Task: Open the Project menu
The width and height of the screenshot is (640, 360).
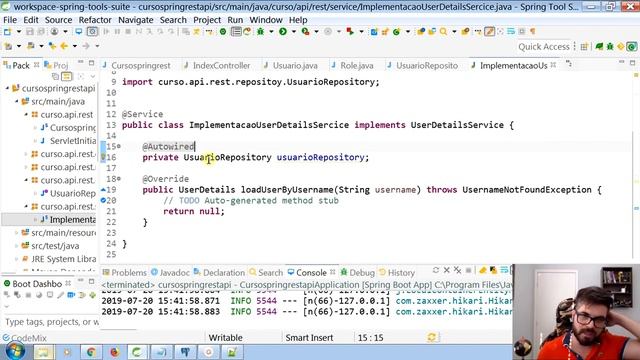Action: [207, 20]
